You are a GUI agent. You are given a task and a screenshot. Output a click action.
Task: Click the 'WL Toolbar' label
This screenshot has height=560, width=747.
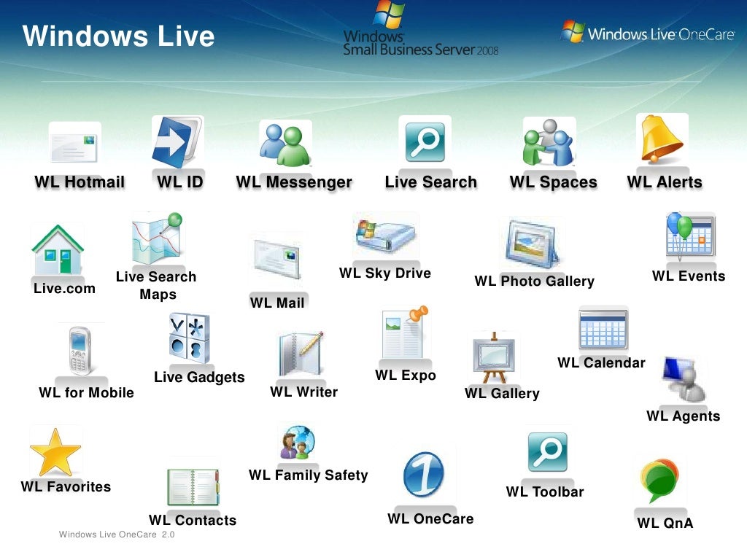545,492
